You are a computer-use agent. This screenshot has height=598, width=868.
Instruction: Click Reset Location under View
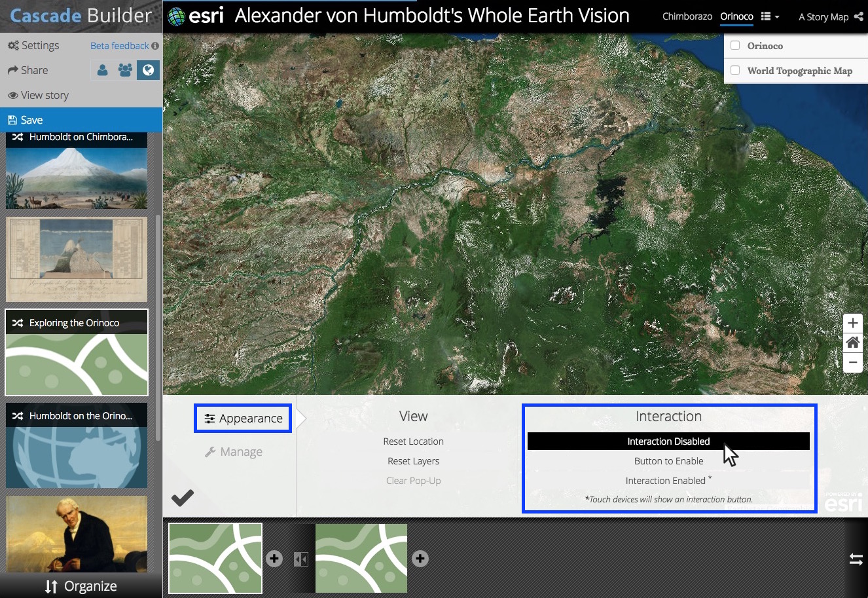tap(414, 441)
